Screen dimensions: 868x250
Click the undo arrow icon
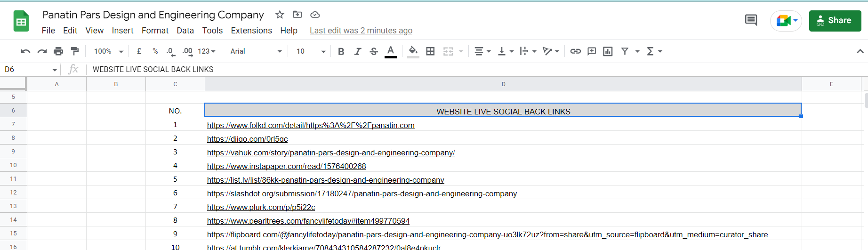pos(25,51)
